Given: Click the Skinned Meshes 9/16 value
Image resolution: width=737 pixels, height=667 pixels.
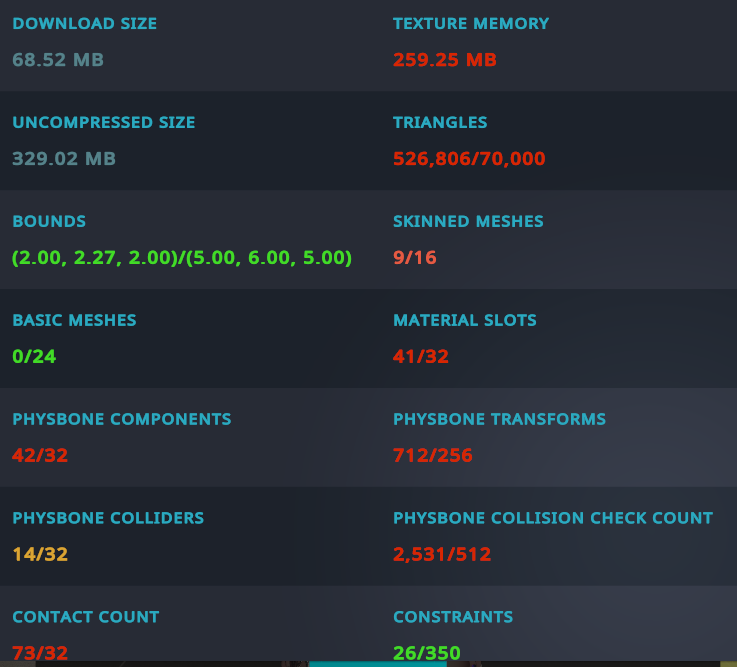Looking at the screenshot, I should click(x=415, y=258).
